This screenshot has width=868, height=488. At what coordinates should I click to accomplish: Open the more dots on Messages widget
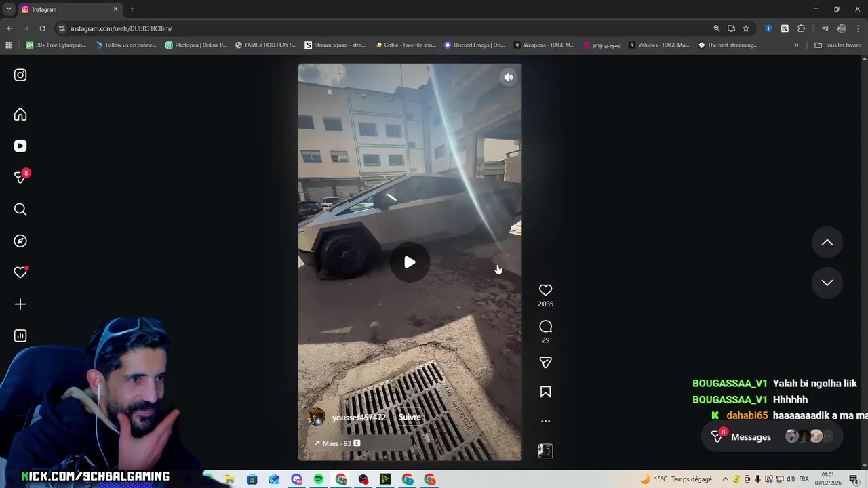pyautogui.click(x=827, y=436)
